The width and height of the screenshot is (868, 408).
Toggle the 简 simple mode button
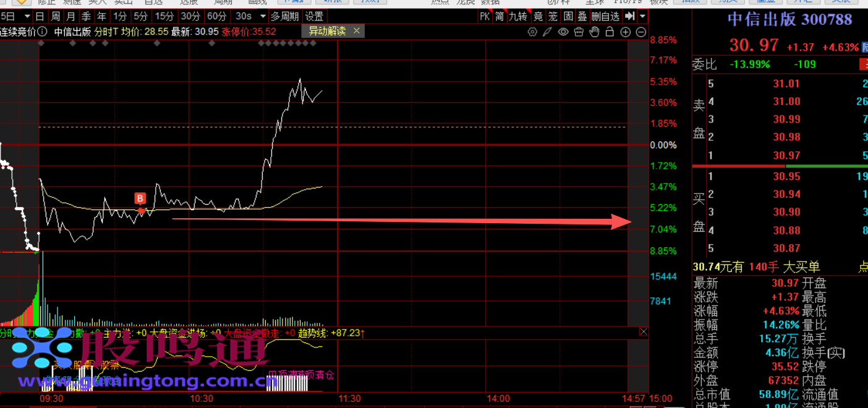coord(500,16)
